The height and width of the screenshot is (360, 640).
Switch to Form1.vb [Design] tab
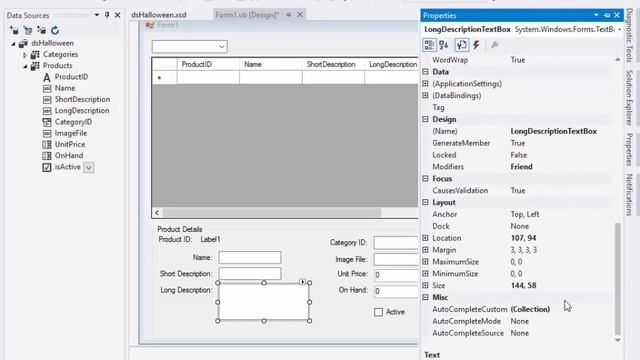point(247,15)
